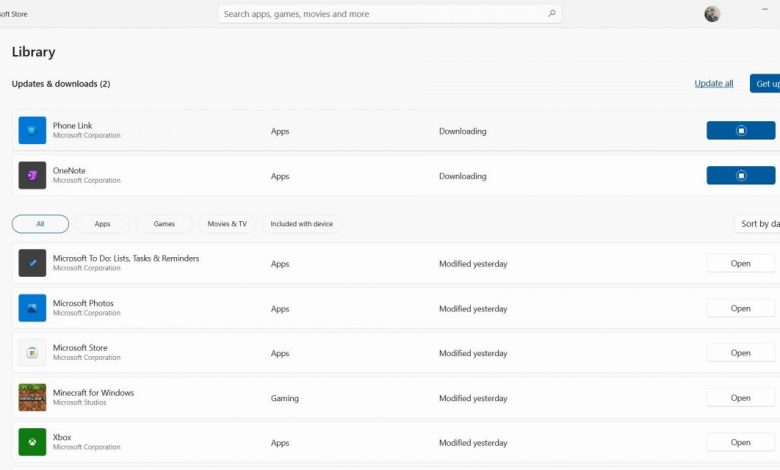Click the Updates & downloads (2) heading
780x470 pixels.
coord(61,84)
